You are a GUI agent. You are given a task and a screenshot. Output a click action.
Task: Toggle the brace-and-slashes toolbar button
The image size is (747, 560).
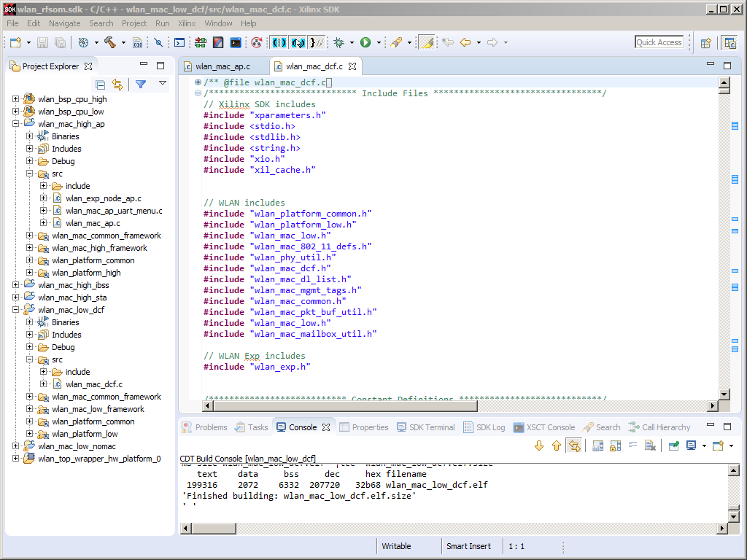pos(317,42)
